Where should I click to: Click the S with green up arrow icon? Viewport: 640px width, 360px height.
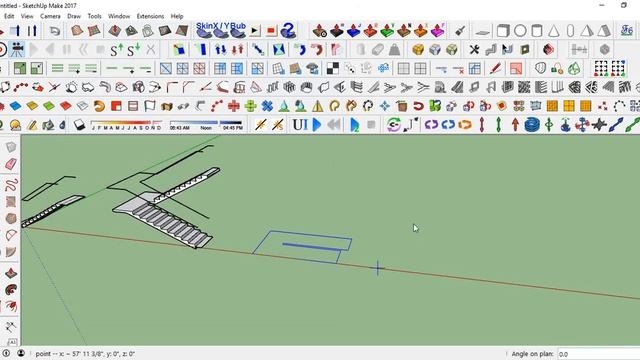click(x=117, y=50)
